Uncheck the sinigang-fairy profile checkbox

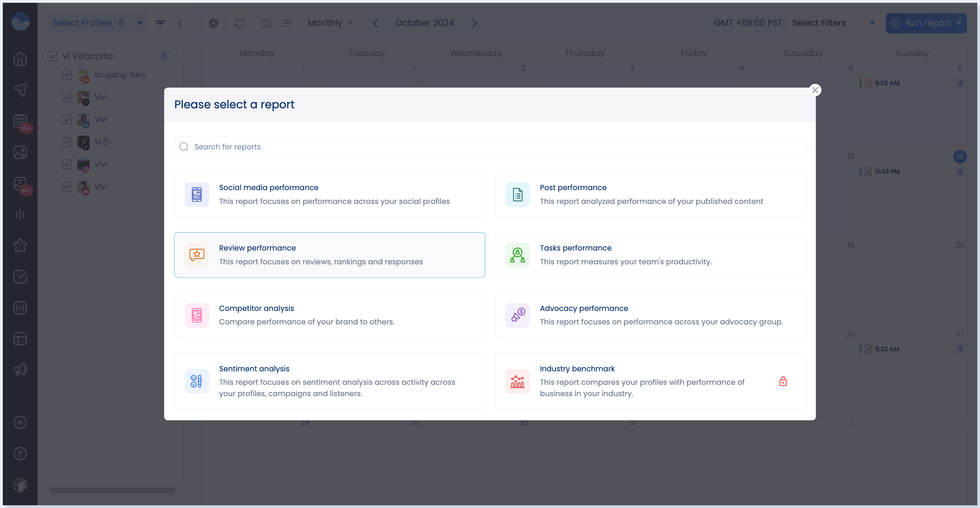[67, 75]
